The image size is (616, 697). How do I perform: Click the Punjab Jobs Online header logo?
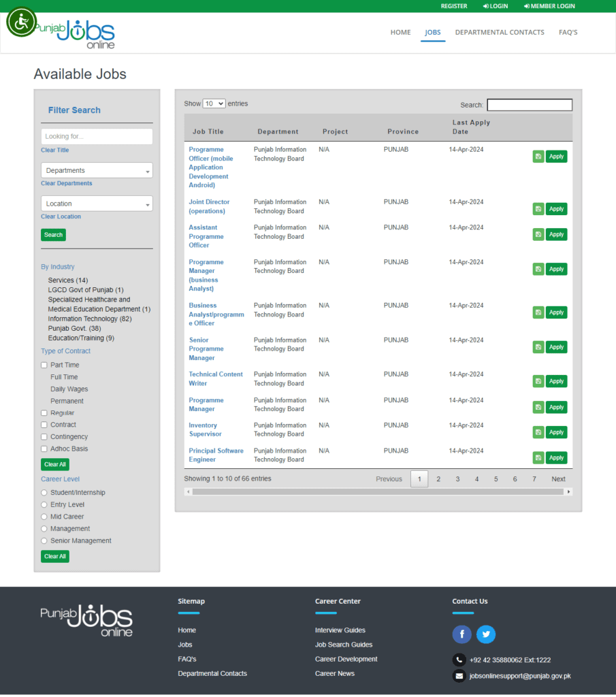pos(75,34)
